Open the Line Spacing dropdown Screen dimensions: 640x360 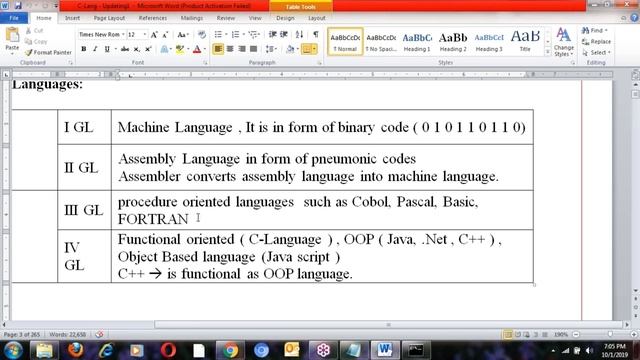click(x=271, y=49)
